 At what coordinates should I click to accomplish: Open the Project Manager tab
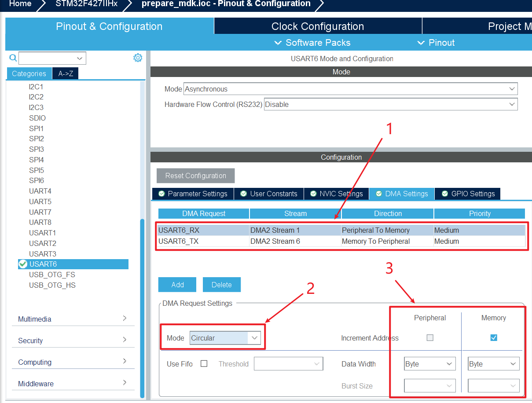coord(477,26)
